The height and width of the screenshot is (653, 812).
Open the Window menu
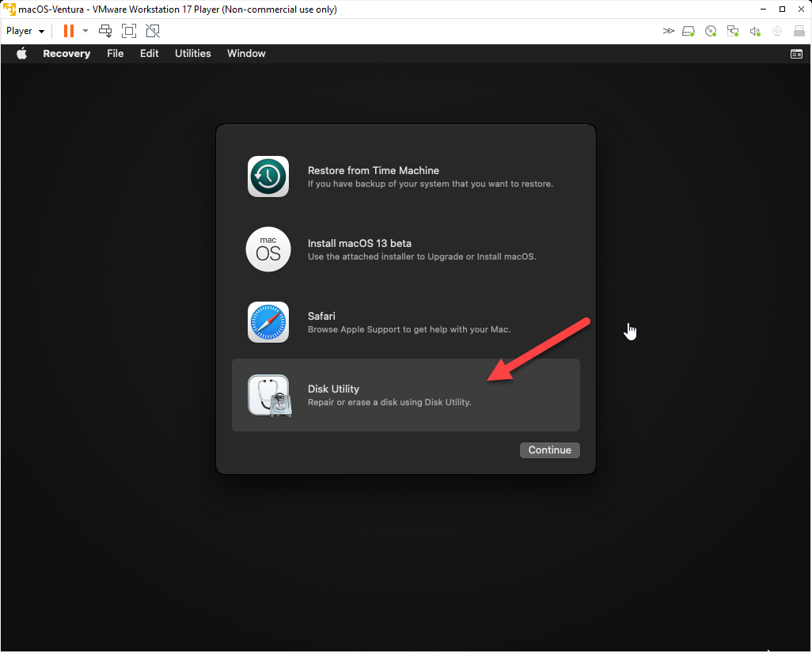point(246,54)
